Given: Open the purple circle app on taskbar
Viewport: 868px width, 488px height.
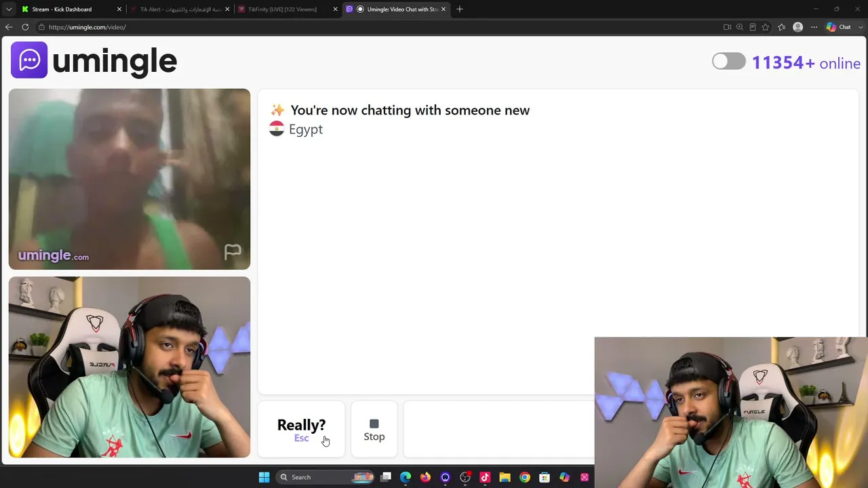Looking at the screenshot, I should [x=445, y=477].
